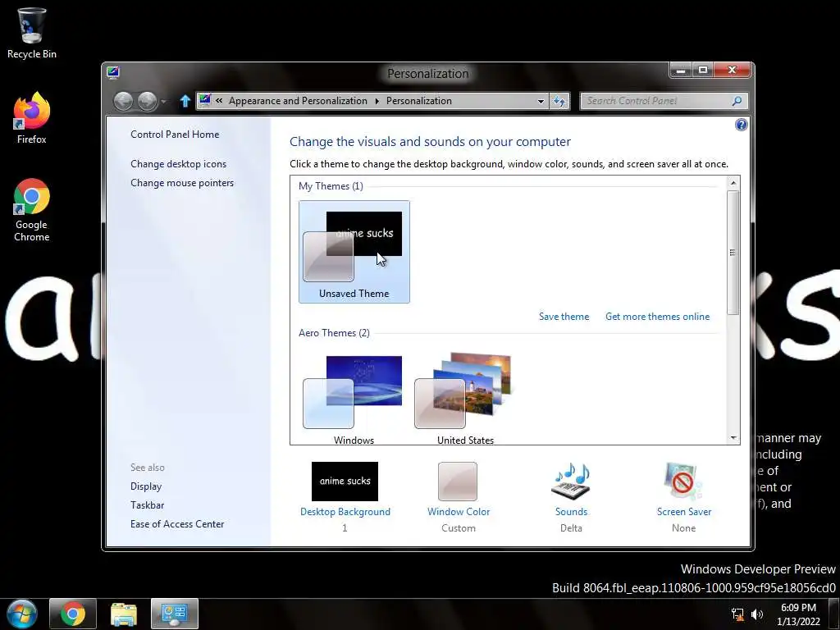Image resolution: width=840 pixels, height=630 pixels.
Task: Open Display under See also
Action: point(146,486)
